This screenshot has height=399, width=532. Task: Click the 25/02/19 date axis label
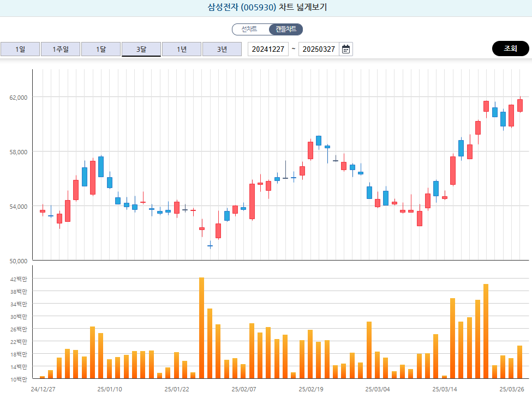tap(311, 389)
